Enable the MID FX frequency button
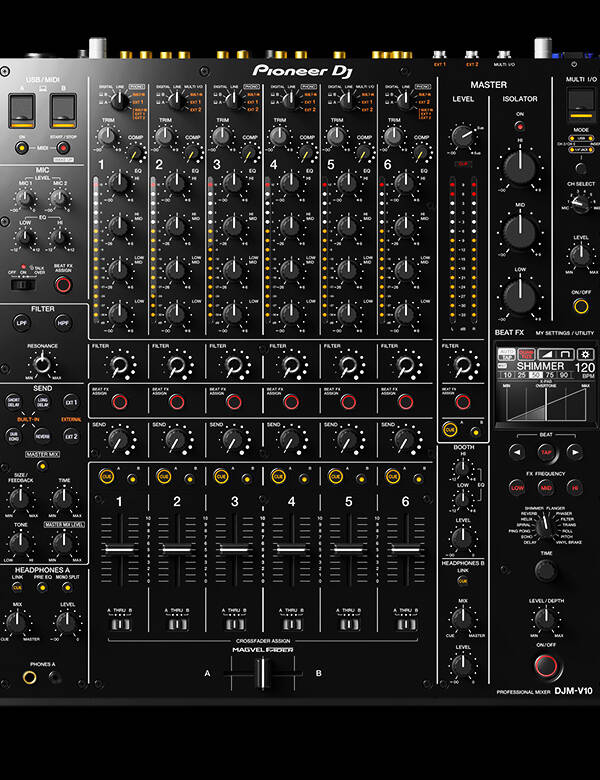This screenshot has width=600, height=780. click(x=546, y=488)
